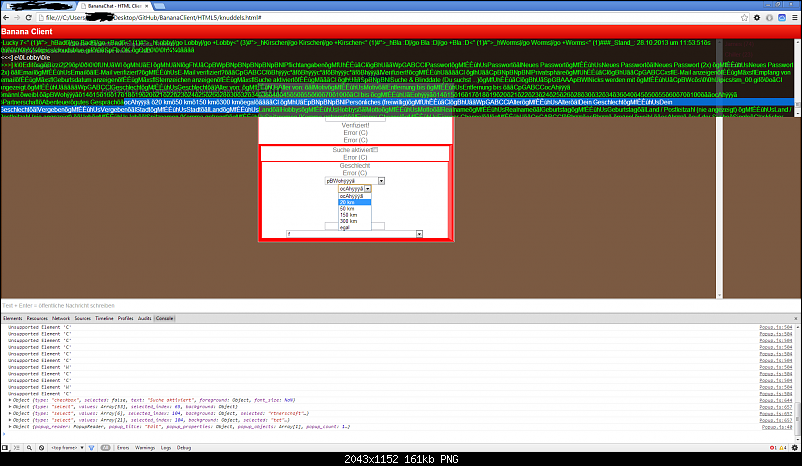The height and width of the screenshot is (466, 802).
Task: Go forward with the browser forward arrow
Action: coord(17,17)
